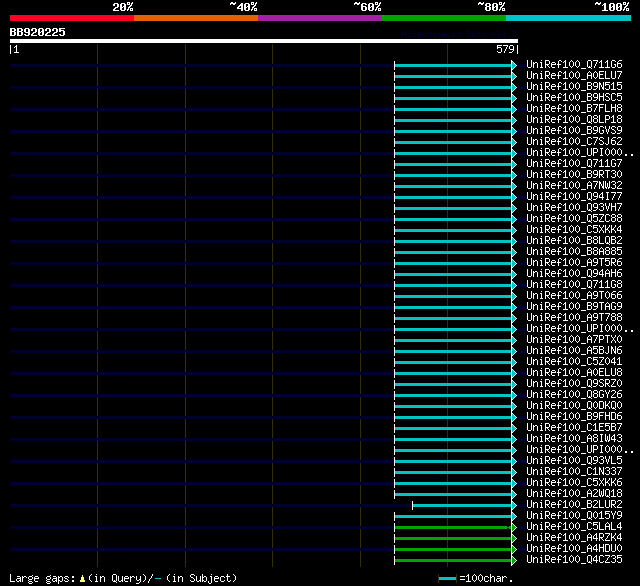The height and width of the screenshot is (586, 640).
Task: Click the UniRef100_B8LQB2 hit name
Action: (x=574, y=241)
